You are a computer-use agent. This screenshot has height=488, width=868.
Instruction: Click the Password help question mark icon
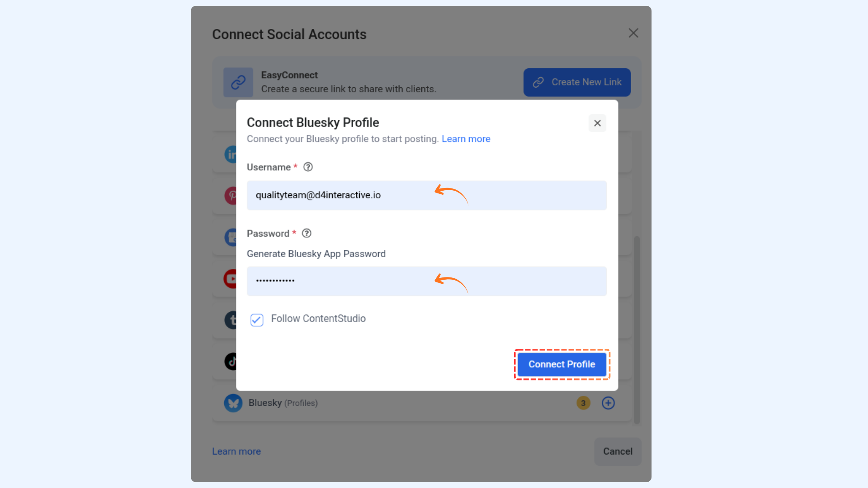[x=307, y=234]
